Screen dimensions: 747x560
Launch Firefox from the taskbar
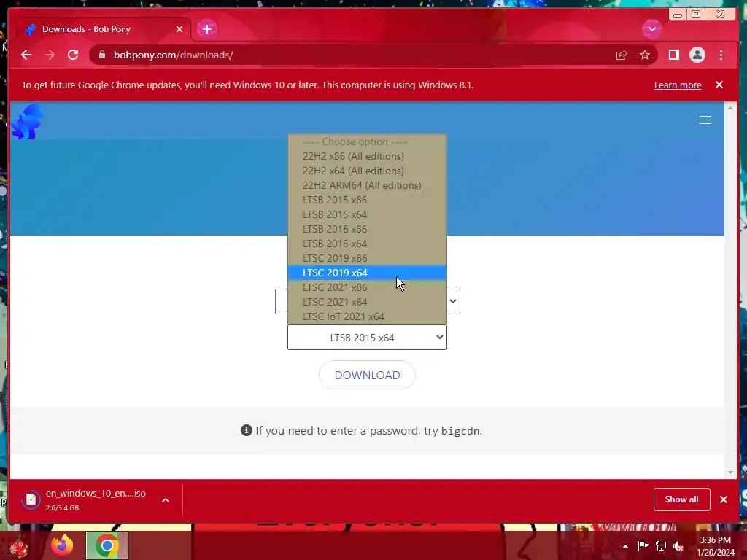(x=62, y=545)
